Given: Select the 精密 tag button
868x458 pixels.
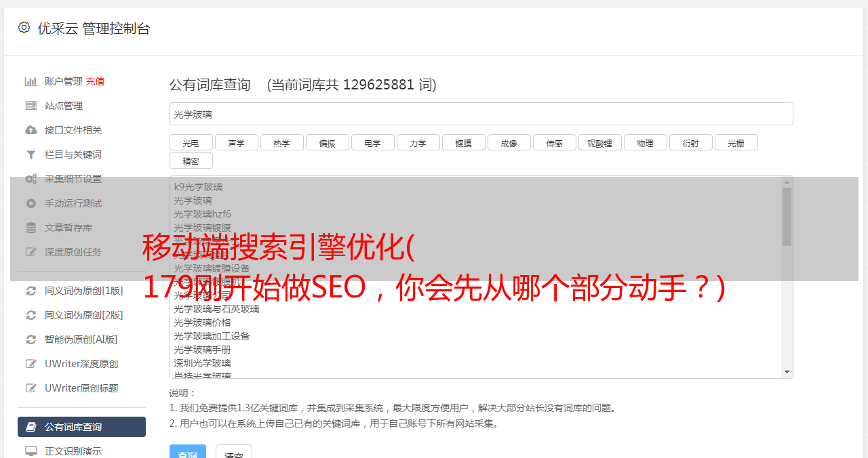Looking at the screenshot, I should (x=191, y=161).
